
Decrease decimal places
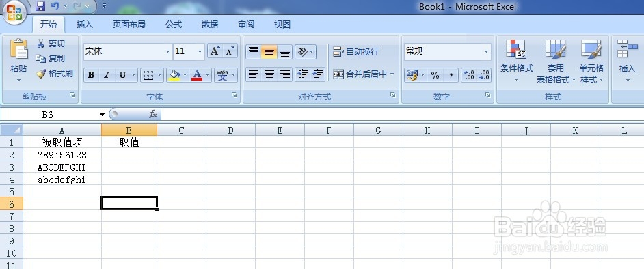[x=484, y=75]
